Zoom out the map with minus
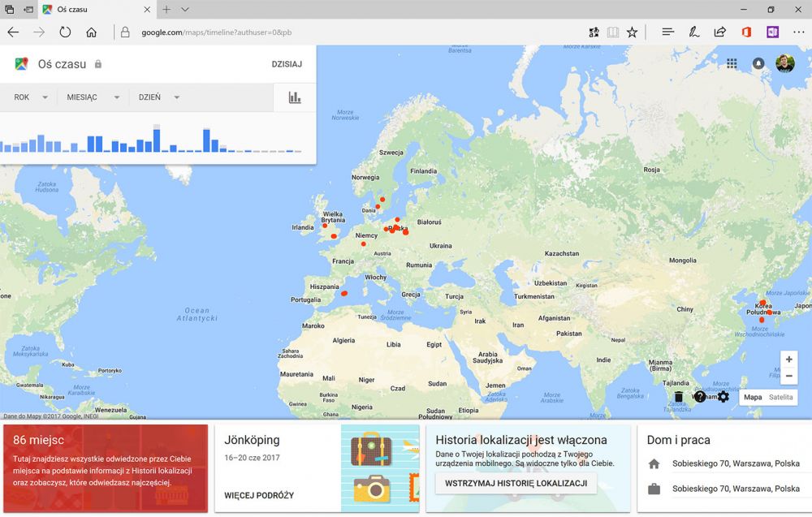This screenshot has height=517, width=812. coord(788,377)
